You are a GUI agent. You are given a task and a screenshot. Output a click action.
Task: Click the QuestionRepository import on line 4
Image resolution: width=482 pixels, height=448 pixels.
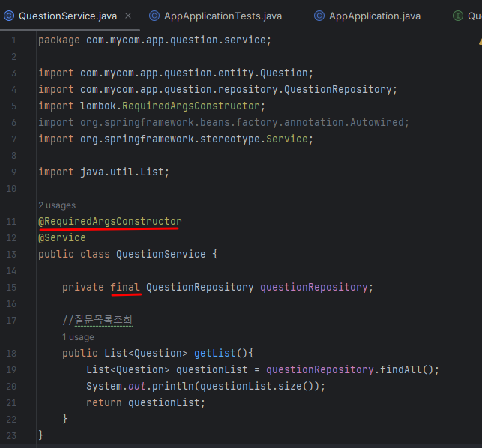[217, 90]
